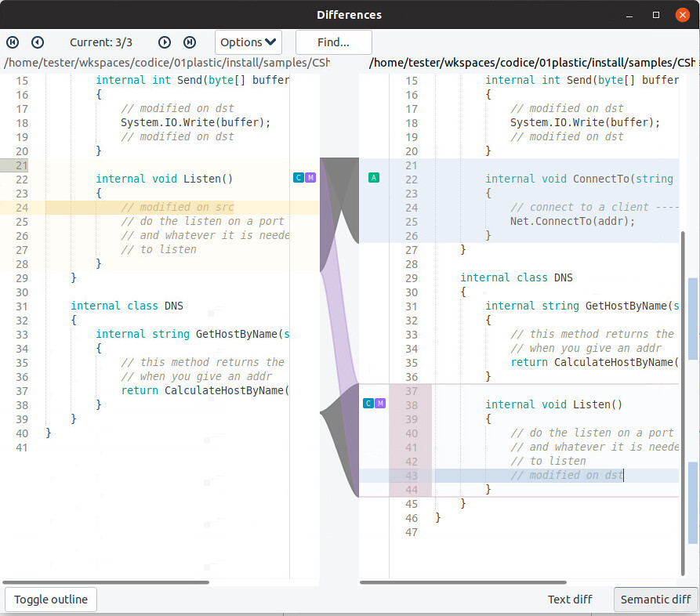Close the Differences window
Viewport: 700px width, 616px height.
[x=683, y=14]
